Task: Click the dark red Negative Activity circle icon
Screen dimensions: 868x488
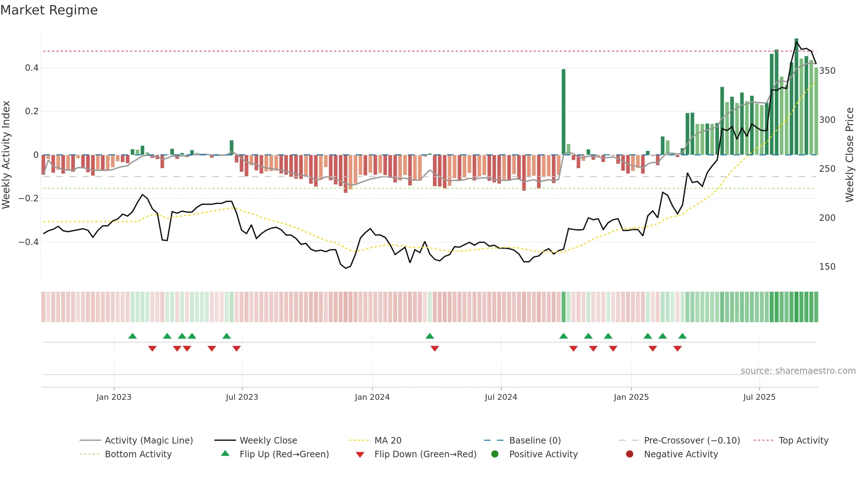Action: point(630,454)
